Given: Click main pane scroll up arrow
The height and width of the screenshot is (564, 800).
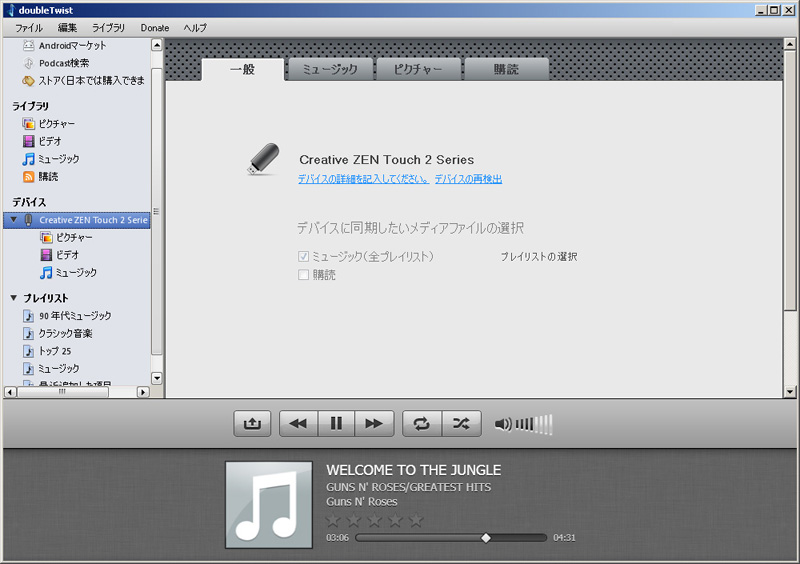Looking at the screenshot, I should point(790,45).
